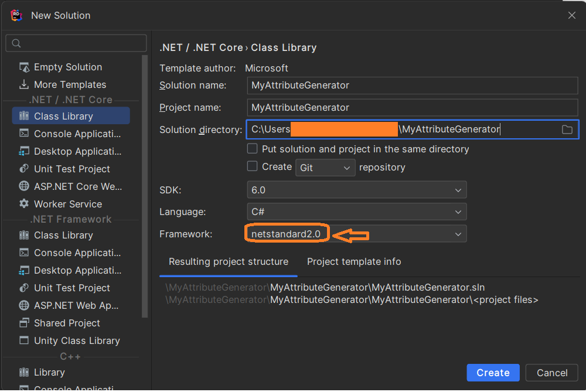The width and height of the screenshot is (586, 392).
Task: Click the Rider logo icon in title bar
Action: click(16, 15)
